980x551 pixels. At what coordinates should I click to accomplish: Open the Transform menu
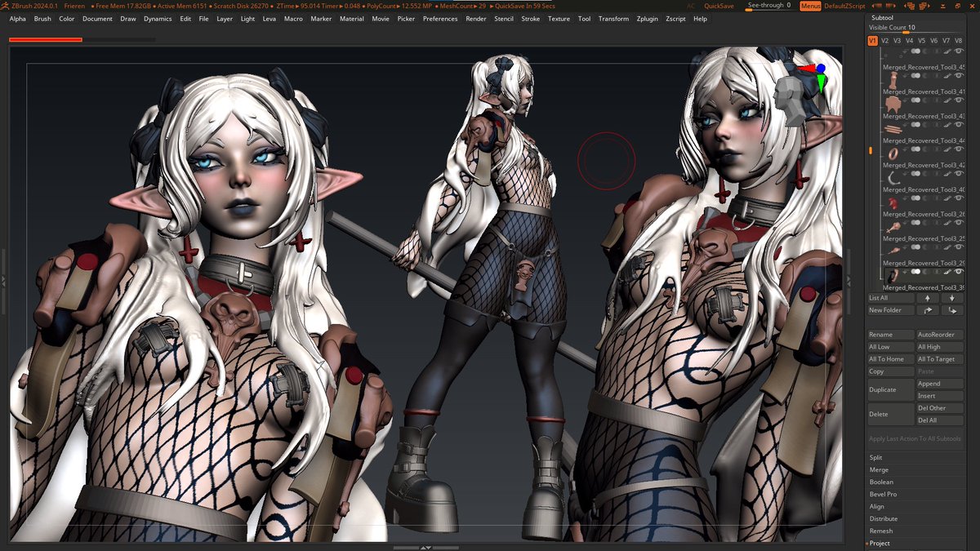tap(613, 19)
